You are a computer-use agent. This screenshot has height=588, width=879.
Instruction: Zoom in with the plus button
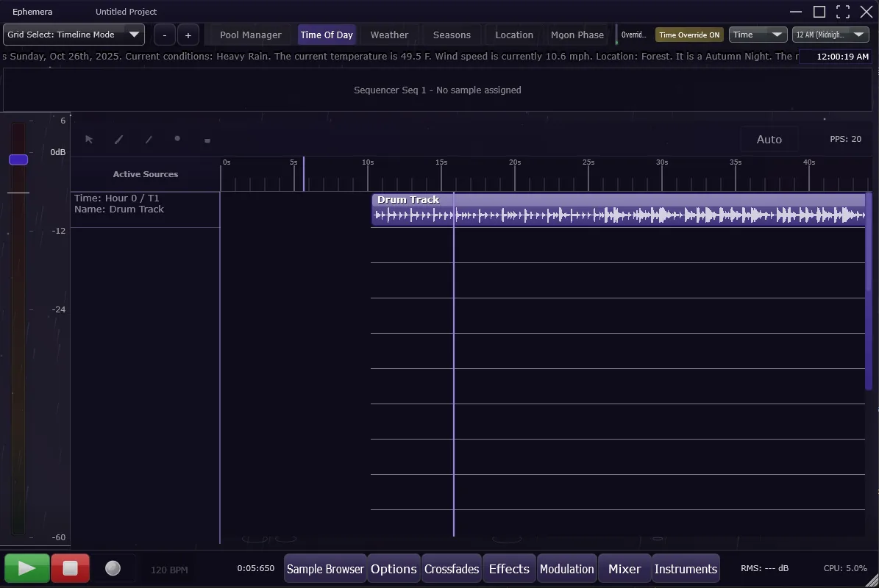188,35
